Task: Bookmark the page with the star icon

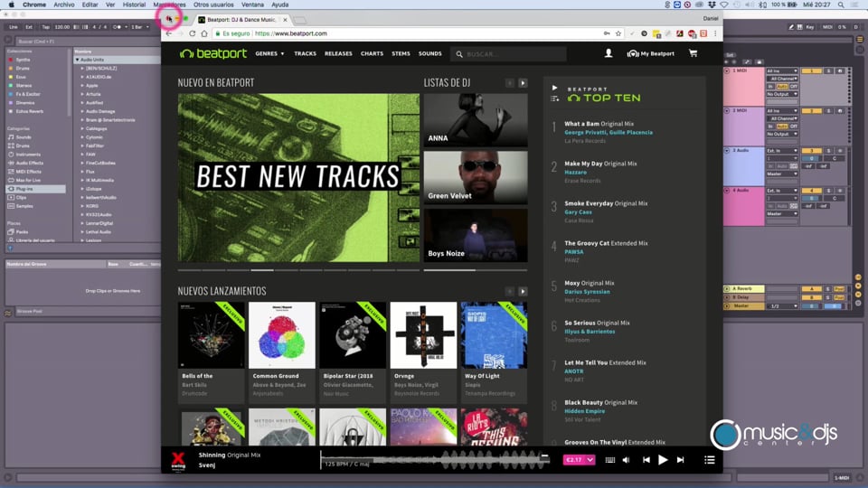Action: (x=618, y=33)
